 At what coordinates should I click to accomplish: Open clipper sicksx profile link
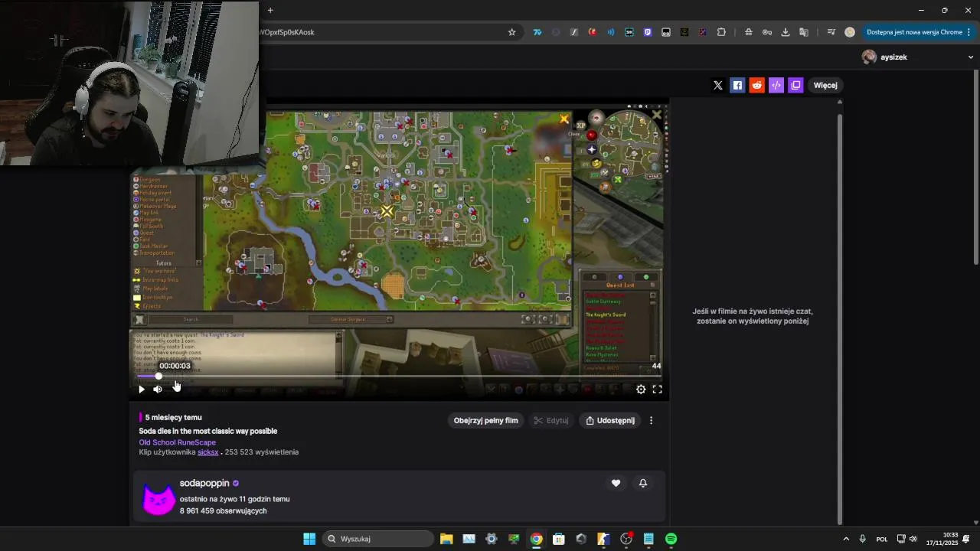click(208, 452)
